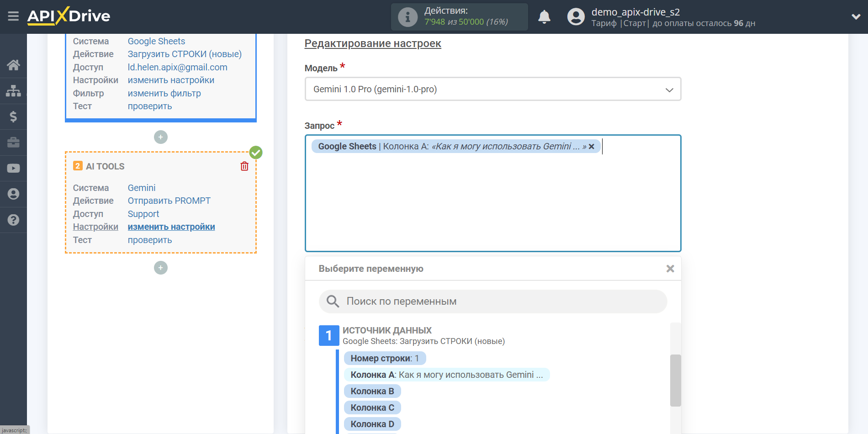Image resolution: width=868 pixels, height=434 pixels.
Task: Click the user avatar icon
Action: 576,17
